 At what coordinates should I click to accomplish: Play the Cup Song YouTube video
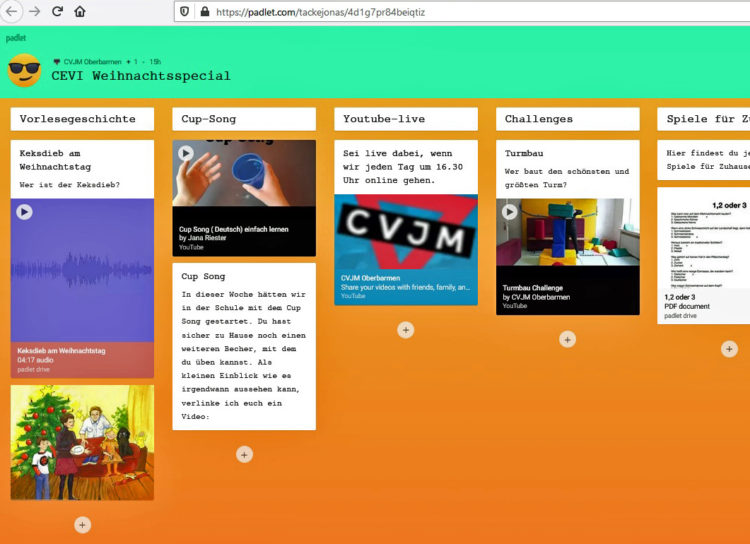pyautogui.click(x=186, y=153)
